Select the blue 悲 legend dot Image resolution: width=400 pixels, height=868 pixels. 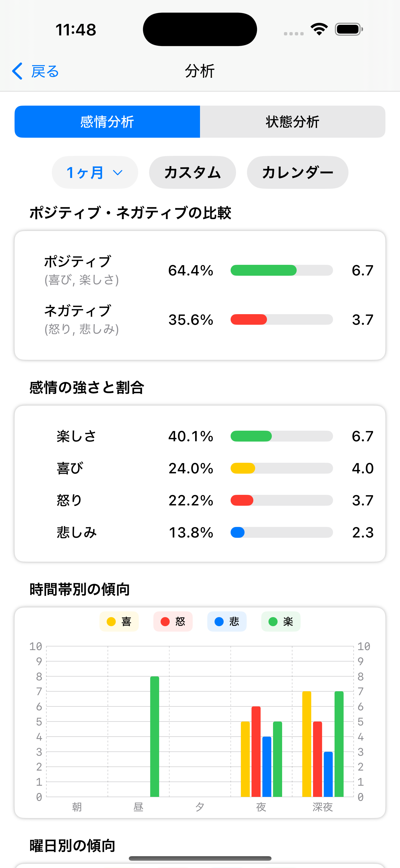coord(219,622)
